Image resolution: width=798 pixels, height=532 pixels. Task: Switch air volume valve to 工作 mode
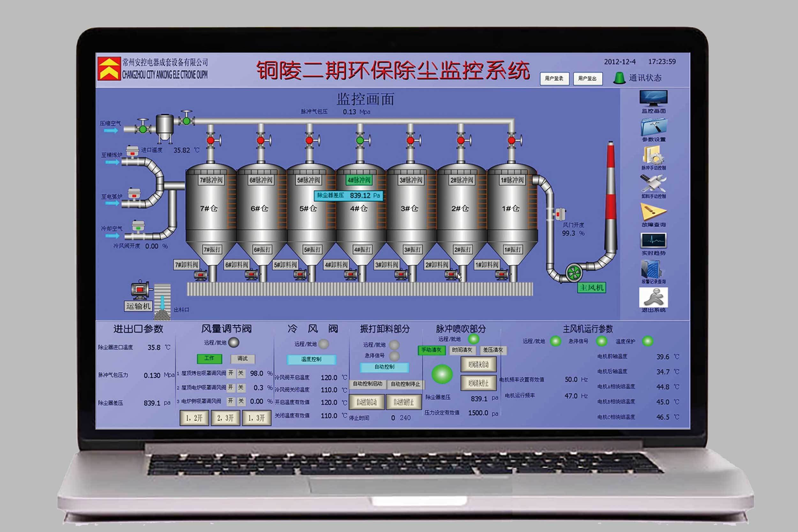(209, 358)
